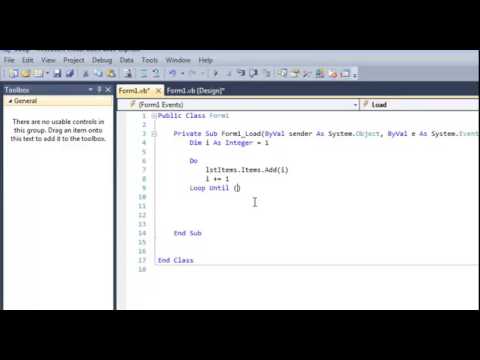Open the Add New Item dropdown arrow
The image size is (480, 360).
pyautogui.click(x=47, y=73)
